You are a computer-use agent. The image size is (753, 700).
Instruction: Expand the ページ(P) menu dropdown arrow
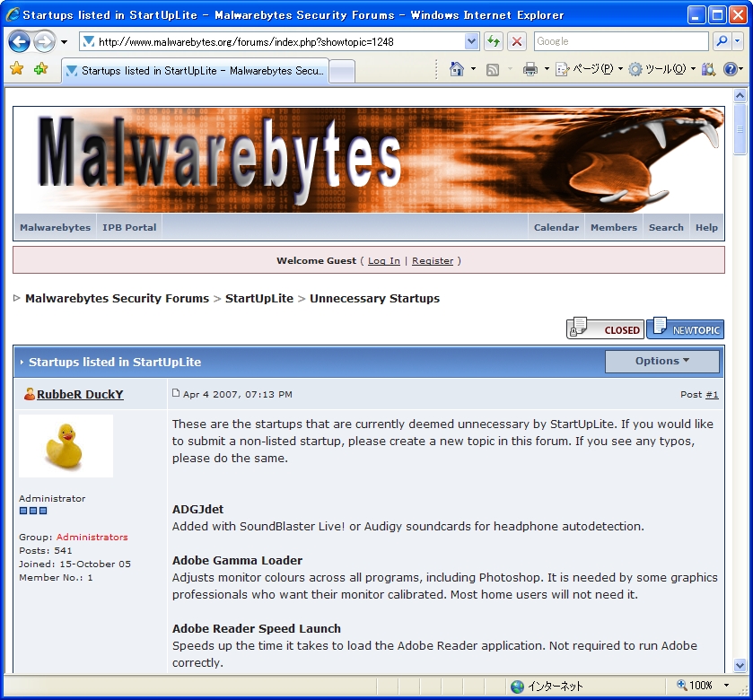620,69
